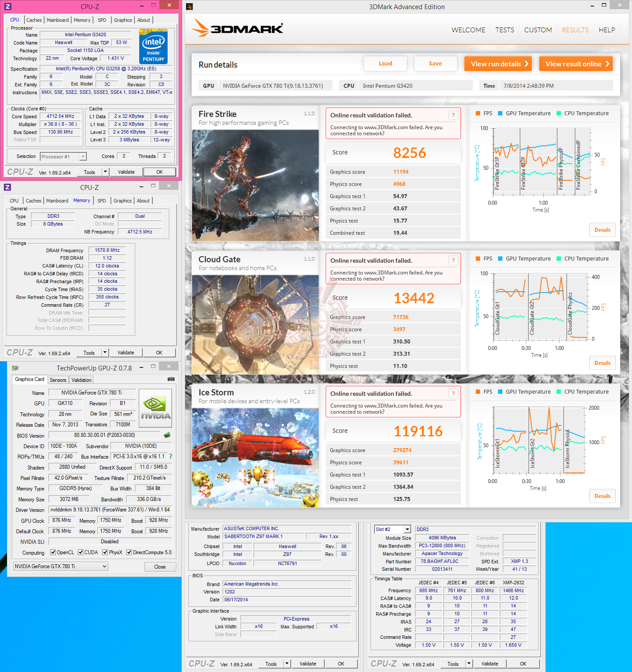Open the TESTS section in 3DMark
Screen dimensions: 632x672
point(505,30)
